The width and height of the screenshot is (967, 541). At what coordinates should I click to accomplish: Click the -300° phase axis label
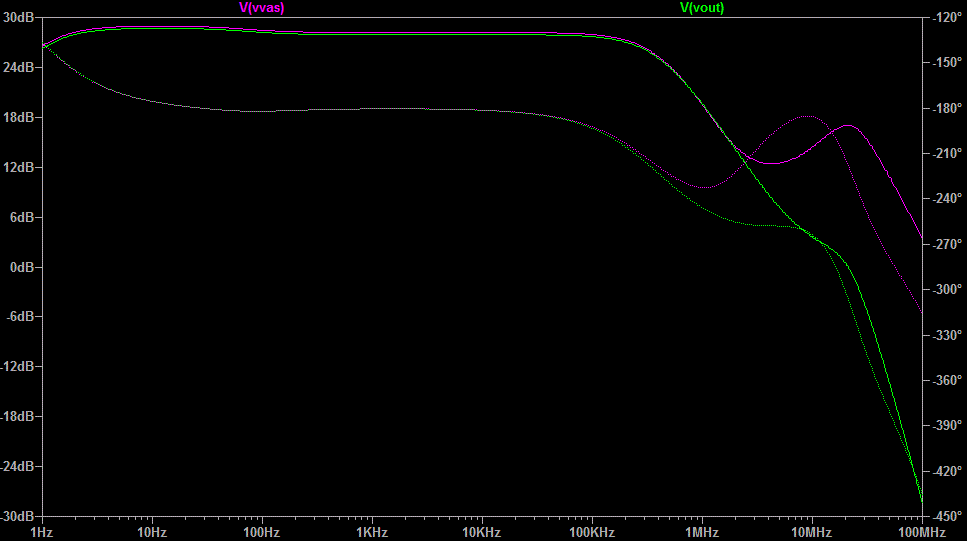coord(946,289)
